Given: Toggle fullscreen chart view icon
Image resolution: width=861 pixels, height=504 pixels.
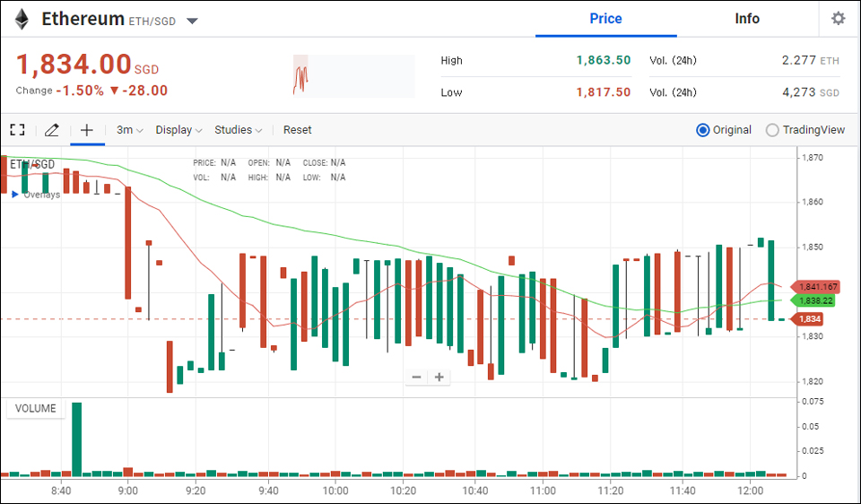Looking at the screenshot, I should point(17,130).
